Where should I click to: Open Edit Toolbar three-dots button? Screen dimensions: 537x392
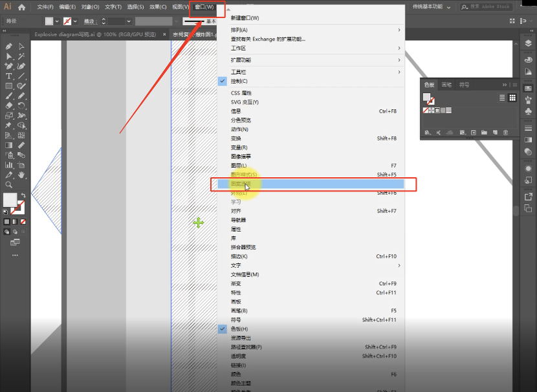15,256
